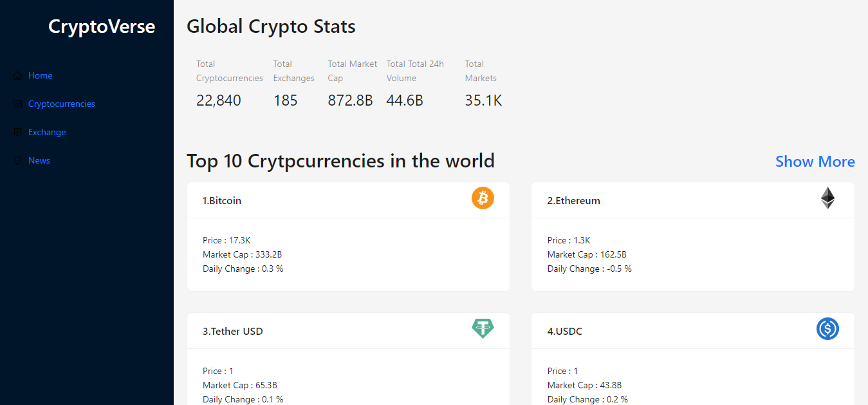The width and height of the screenshot is (868, 405).
Task: Click the Total Exchanges value 185
Action: pyautogui.click(x=286, y=100)
